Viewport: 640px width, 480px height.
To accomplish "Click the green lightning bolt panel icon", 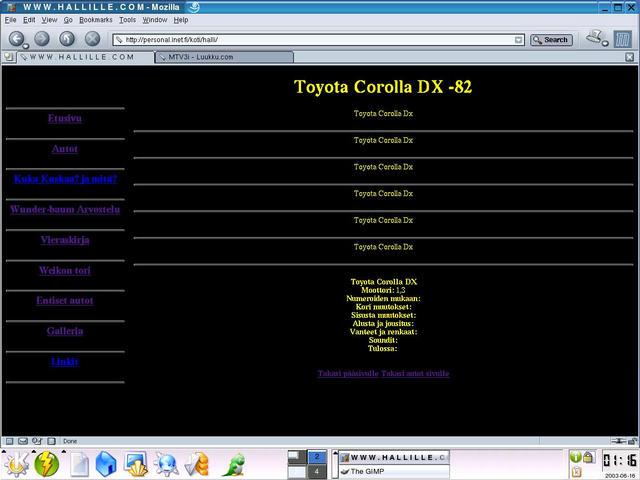I will pyautogui.click(x=46, y=465).
